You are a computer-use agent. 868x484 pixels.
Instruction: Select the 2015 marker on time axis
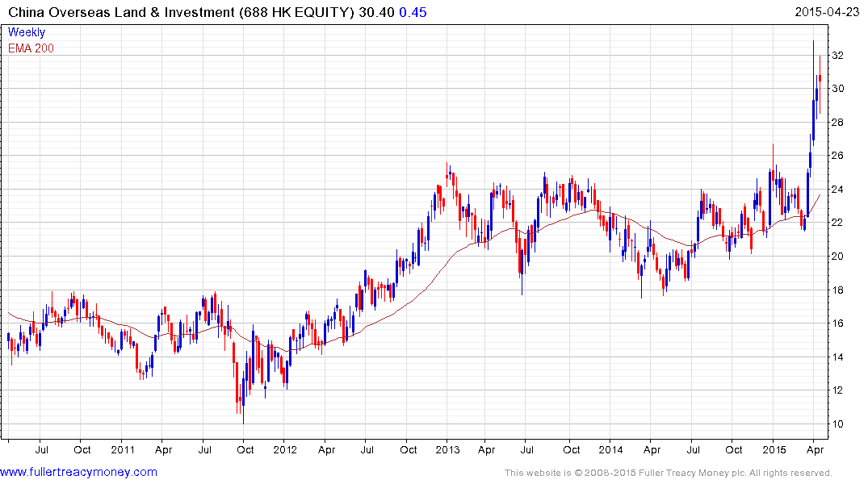coord(774,449)
